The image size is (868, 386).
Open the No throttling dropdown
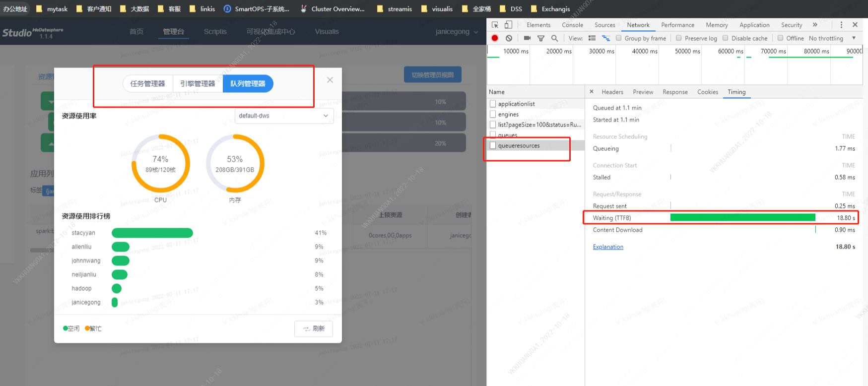[832, 38]
